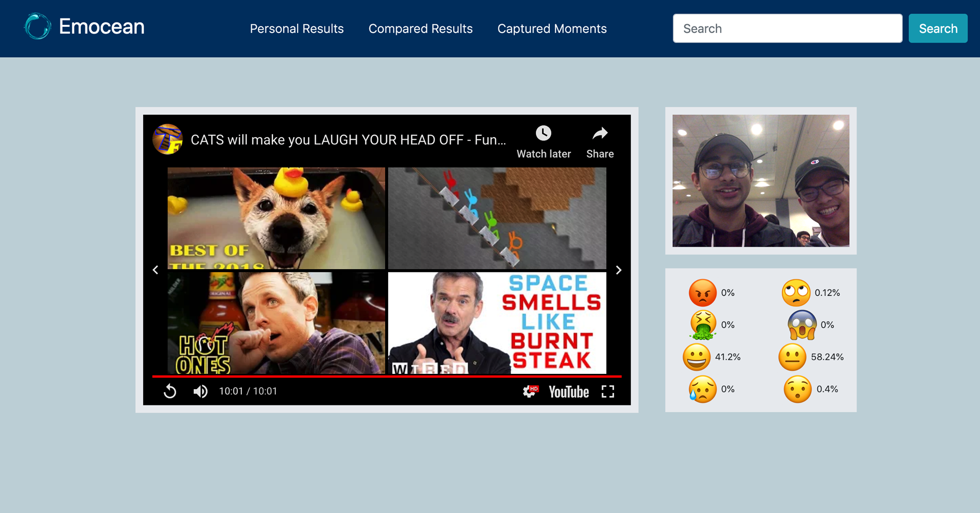Select the neutral face emoji
The image size is (980, 513).
tap(792, 357)
